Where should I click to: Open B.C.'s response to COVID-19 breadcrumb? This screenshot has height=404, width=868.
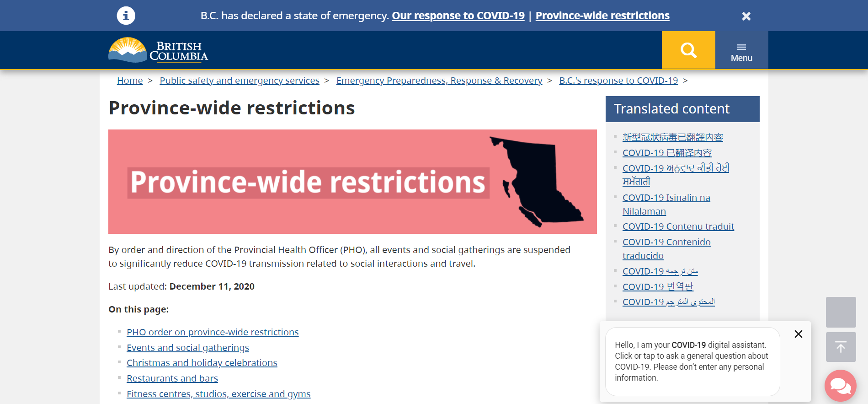pyautogui.click(x=618, y=81)
